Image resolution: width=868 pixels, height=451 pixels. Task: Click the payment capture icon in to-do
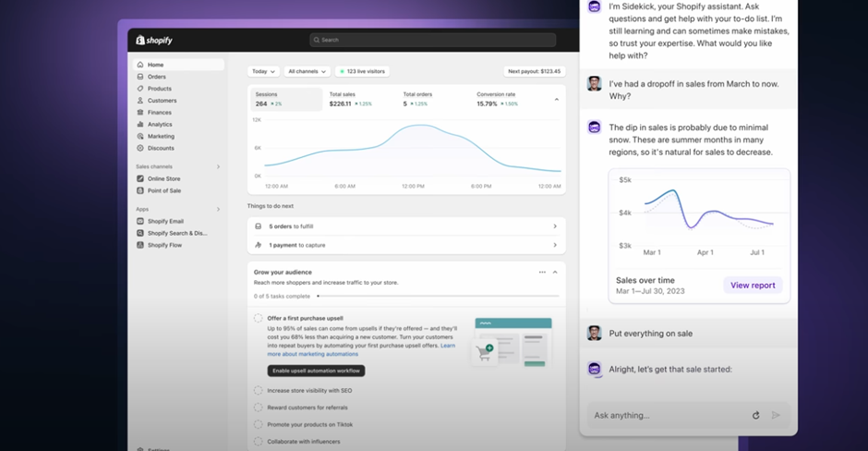click(x=258, y=245)
